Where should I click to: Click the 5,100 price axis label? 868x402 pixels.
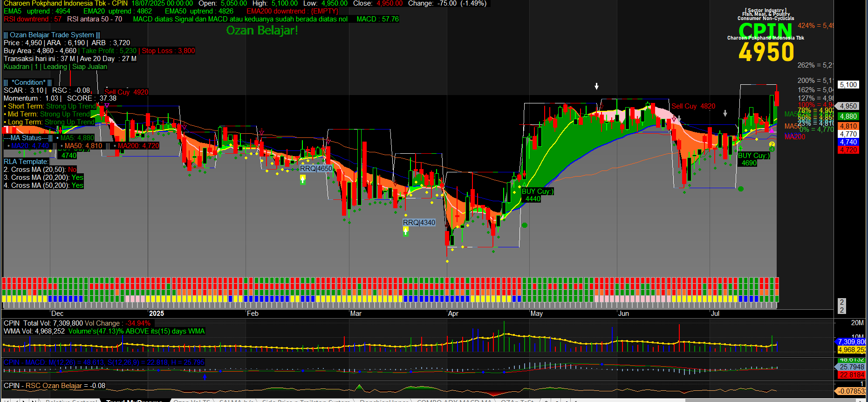tap(848, 85)
